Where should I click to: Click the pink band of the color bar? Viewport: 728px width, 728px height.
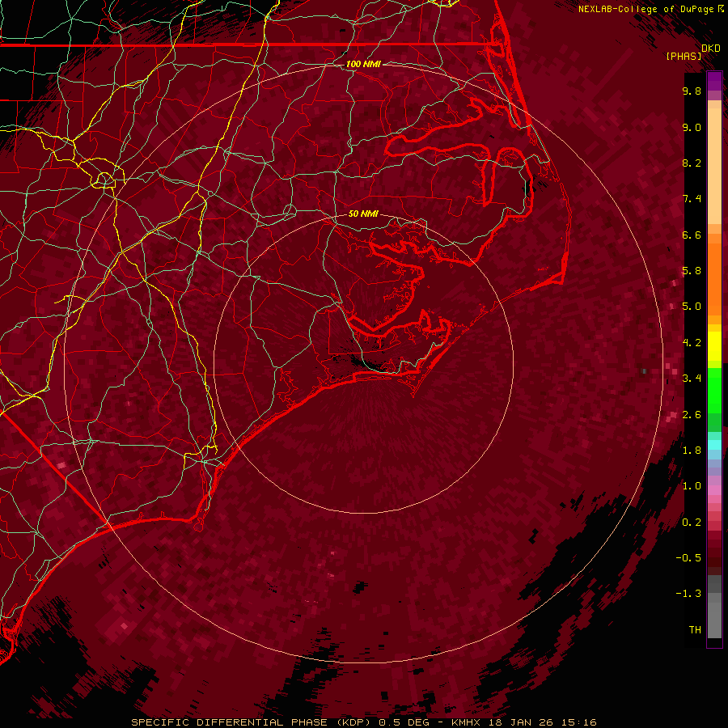[714, 490]
